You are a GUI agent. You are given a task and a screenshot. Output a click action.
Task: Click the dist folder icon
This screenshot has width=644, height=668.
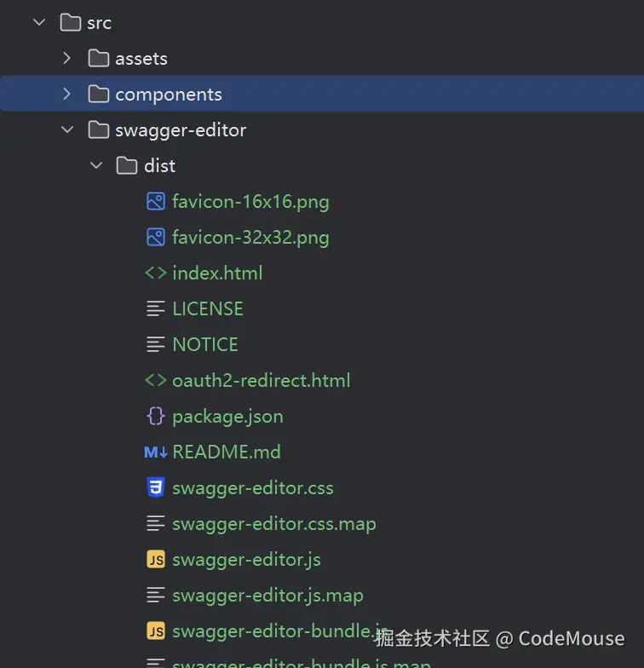coord(127,165)
